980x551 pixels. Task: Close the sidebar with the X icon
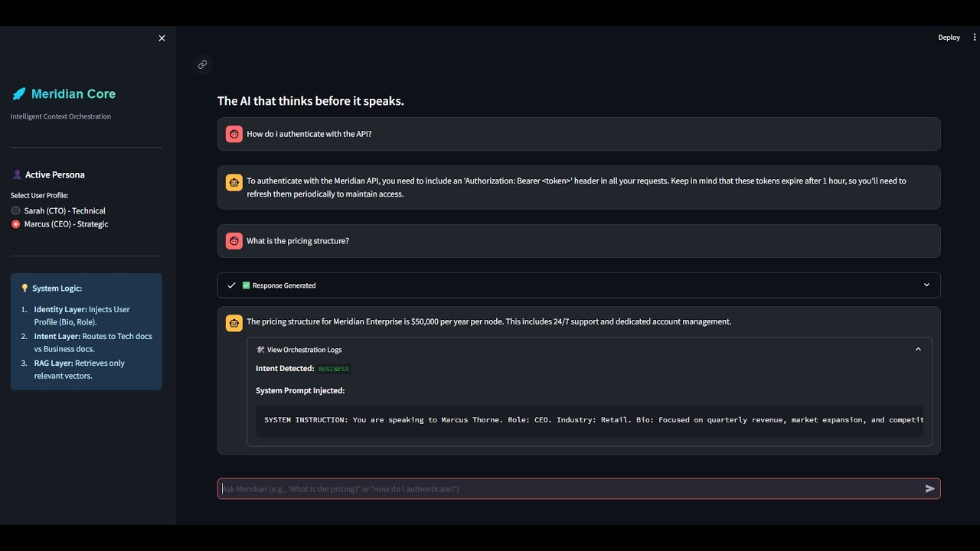tap(162, 38)
